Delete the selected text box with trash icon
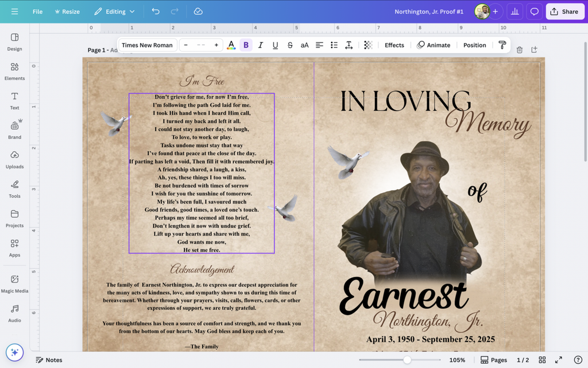588x368 pixels. [519, 50]
